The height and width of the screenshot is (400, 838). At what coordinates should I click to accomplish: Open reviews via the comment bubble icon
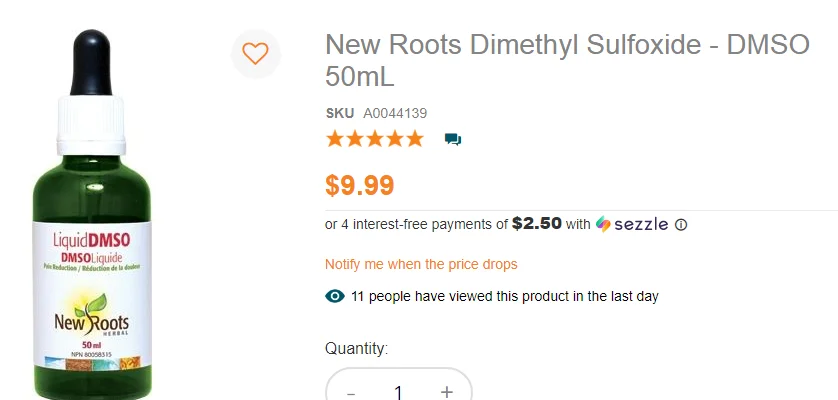tap(453, 139)
